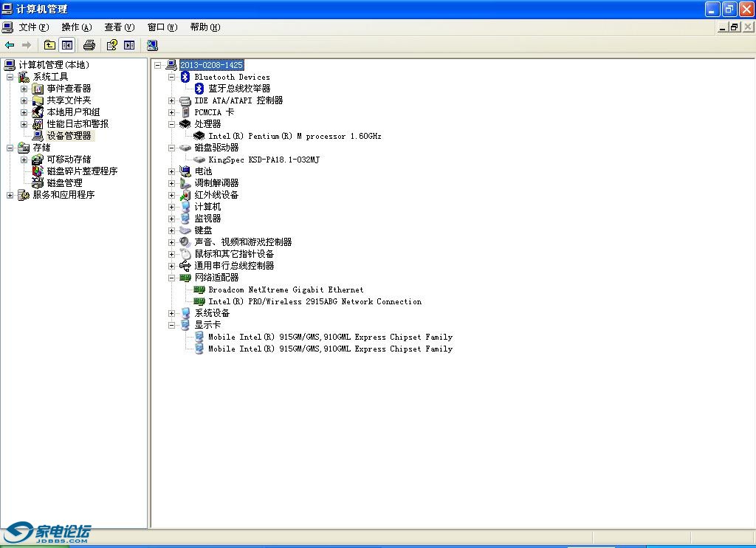
Task: Click the PCMCIA 卡 category icon
Action: [185, 112]
